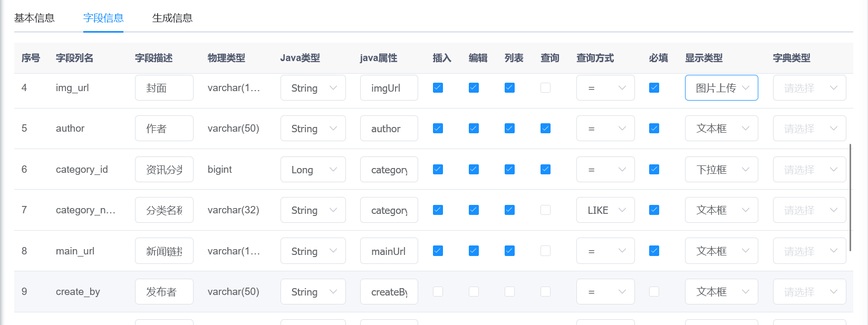Image resolution: width=868 pixels, height=325 pixels.
Task: Open 字典类型 dropdown for author row
Action: point(809,129)
